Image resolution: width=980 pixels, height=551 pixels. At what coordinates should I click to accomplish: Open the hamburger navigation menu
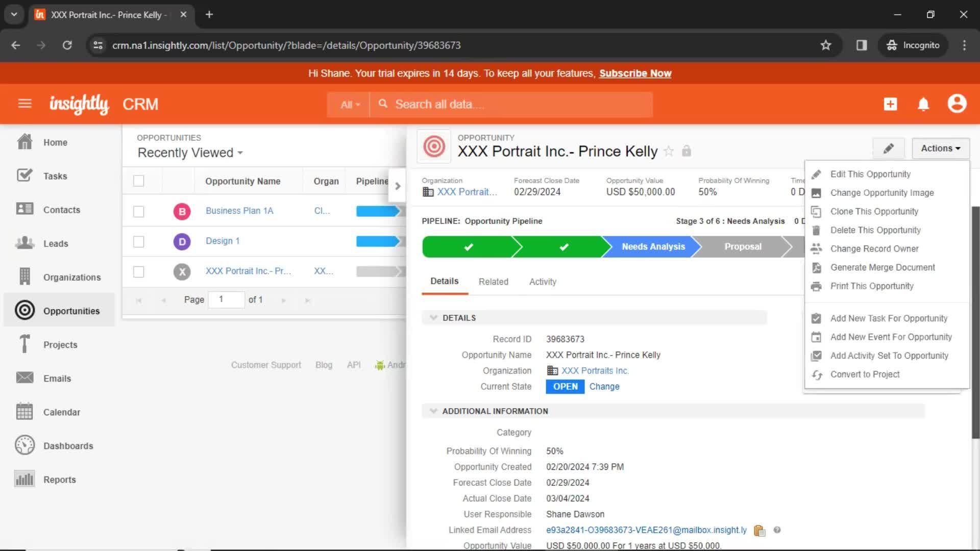tap(24, 104)
